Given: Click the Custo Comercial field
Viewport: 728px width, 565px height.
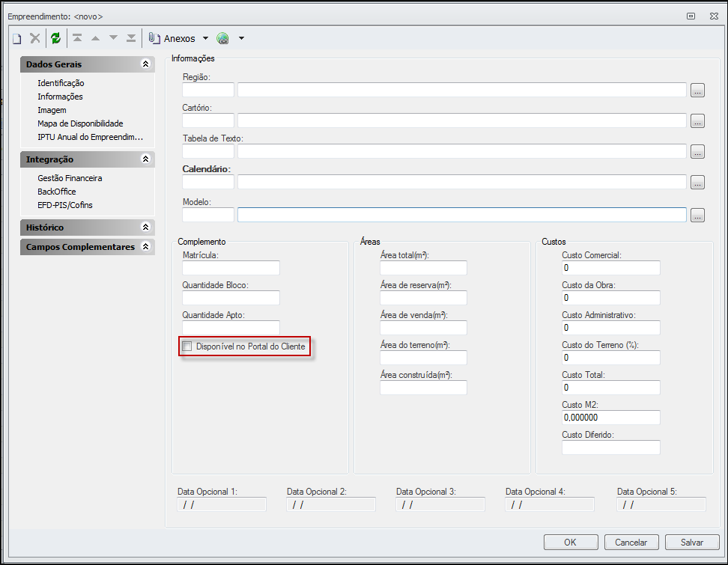Looking at the screenshot, I should [x=610, y=268].
